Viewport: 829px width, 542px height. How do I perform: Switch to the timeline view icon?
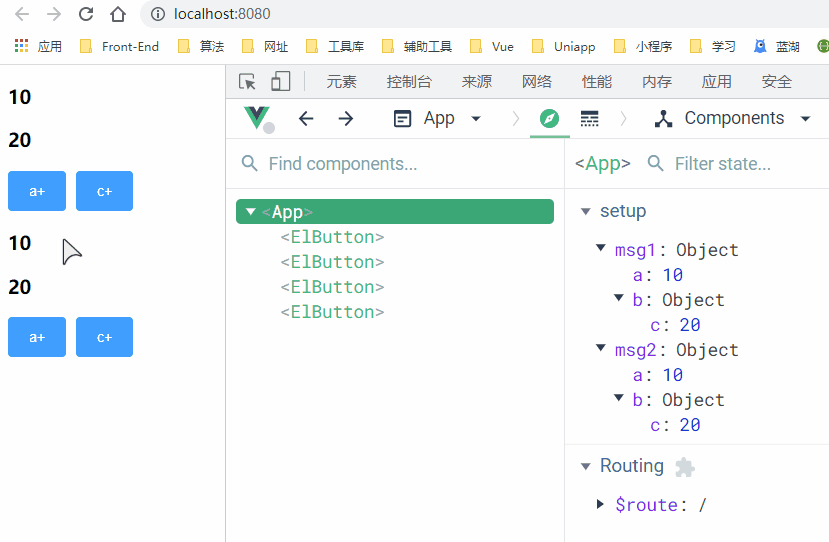point(589,118)
